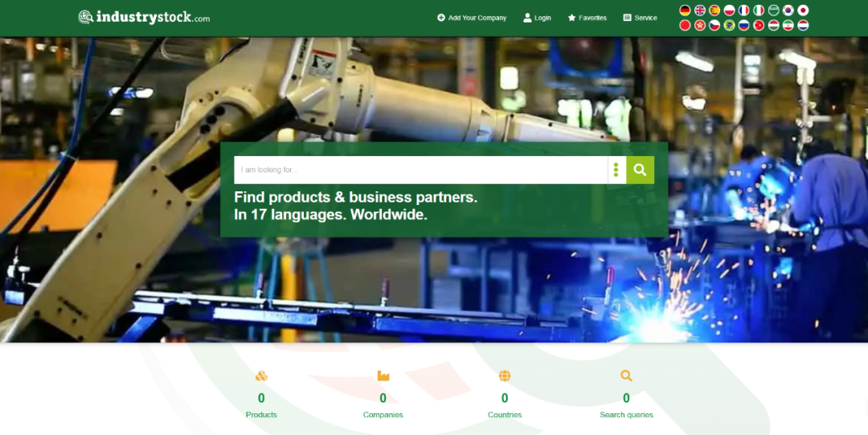Viewport: 868px width, 435px height.
Task: Switch language with the German flag
Action: [x=685, y=10]
